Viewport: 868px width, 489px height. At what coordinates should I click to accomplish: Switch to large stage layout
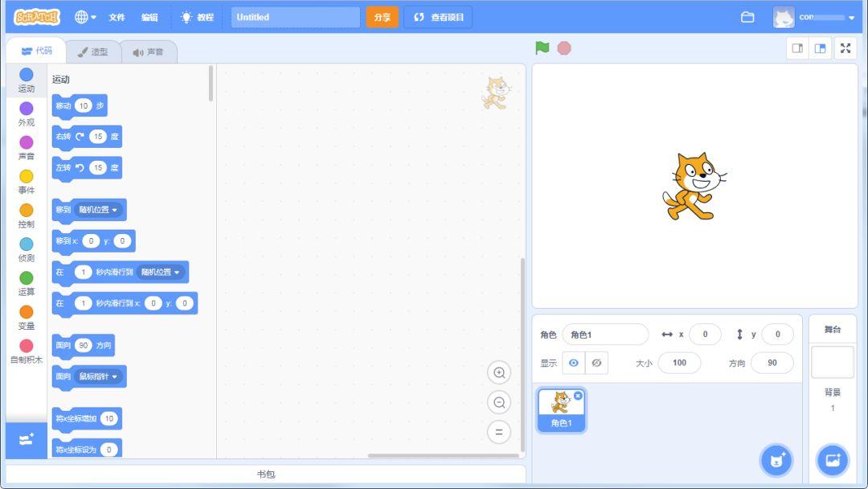pos(820,48)
